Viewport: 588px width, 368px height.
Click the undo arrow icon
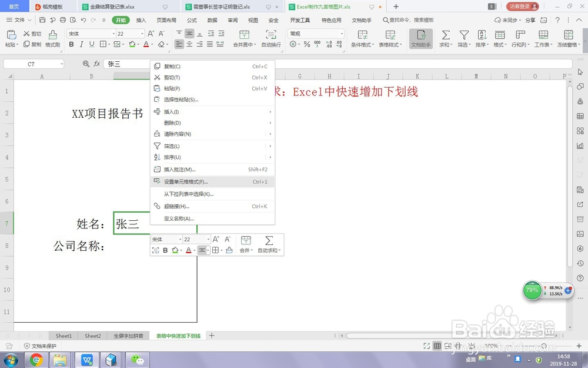[x=83, y=20]
